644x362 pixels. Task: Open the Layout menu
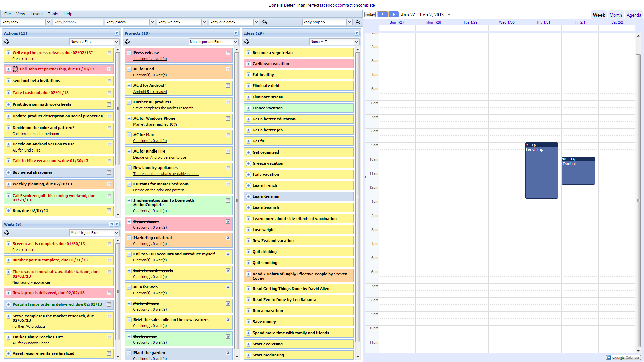(37, 14)
